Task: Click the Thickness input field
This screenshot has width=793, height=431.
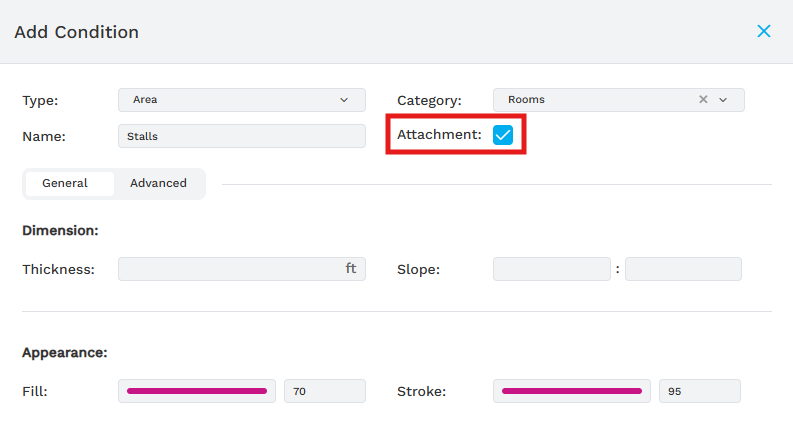Action: [230, 269]
